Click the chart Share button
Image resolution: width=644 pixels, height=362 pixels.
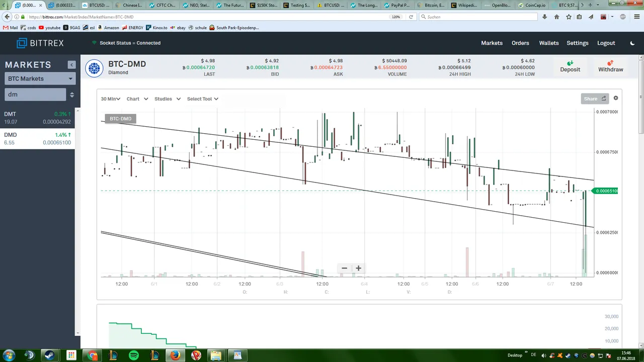(594, 99)
